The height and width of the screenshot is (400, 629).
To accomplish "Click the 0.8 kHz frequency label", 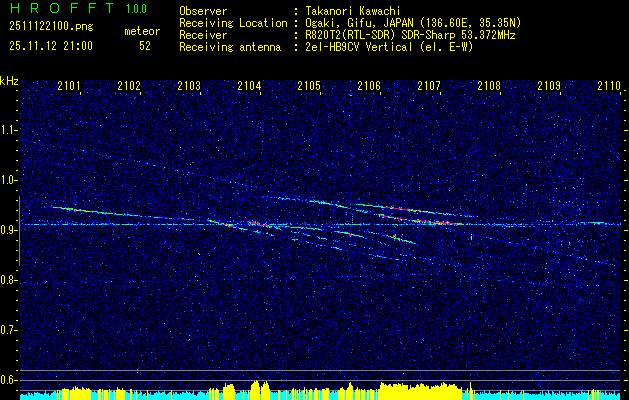I will 9,280.
